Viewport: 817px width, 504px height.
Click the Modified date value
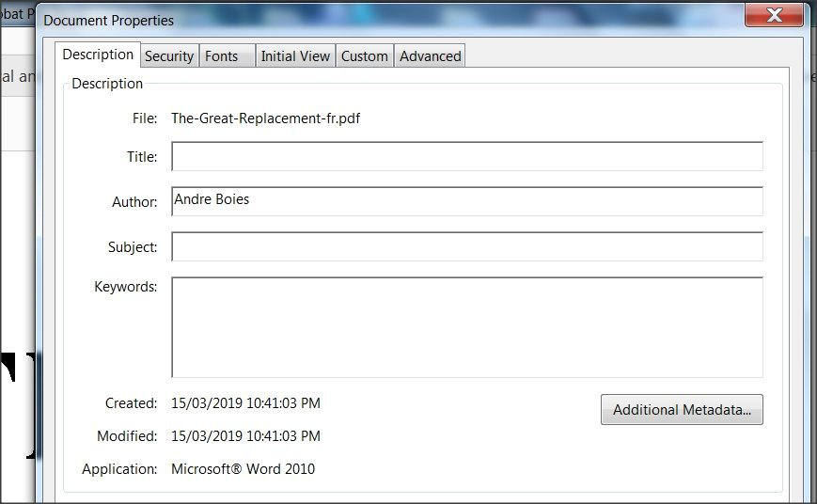(246, 435)
